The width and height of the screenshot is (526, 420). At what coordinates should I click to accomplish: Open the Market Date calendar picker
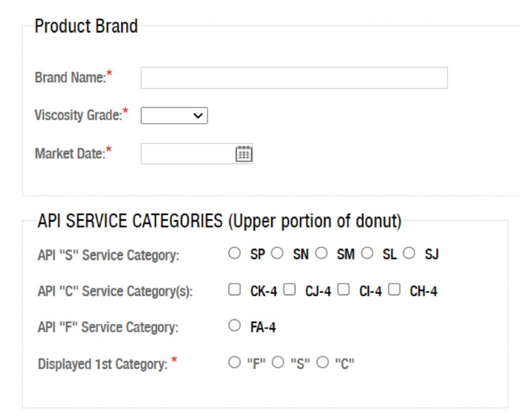[244, 154]
